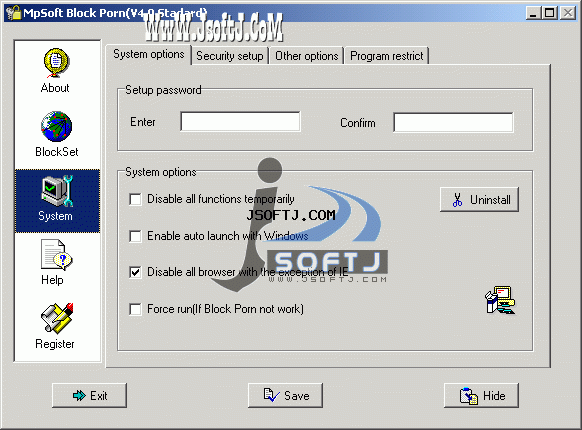The image size is (582, 430).
Task: Select the BlockSet globe icon
Action: coord(56,126)
